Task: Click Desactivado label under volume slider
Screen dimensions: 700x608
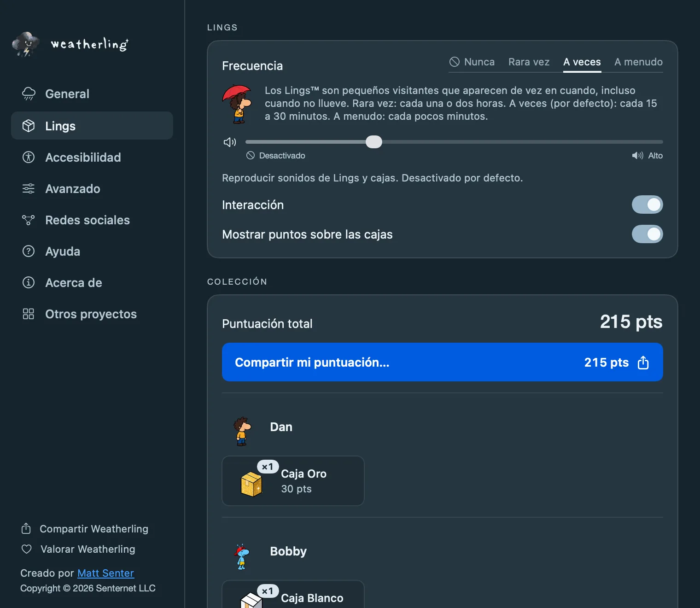Action: [282, 156]
